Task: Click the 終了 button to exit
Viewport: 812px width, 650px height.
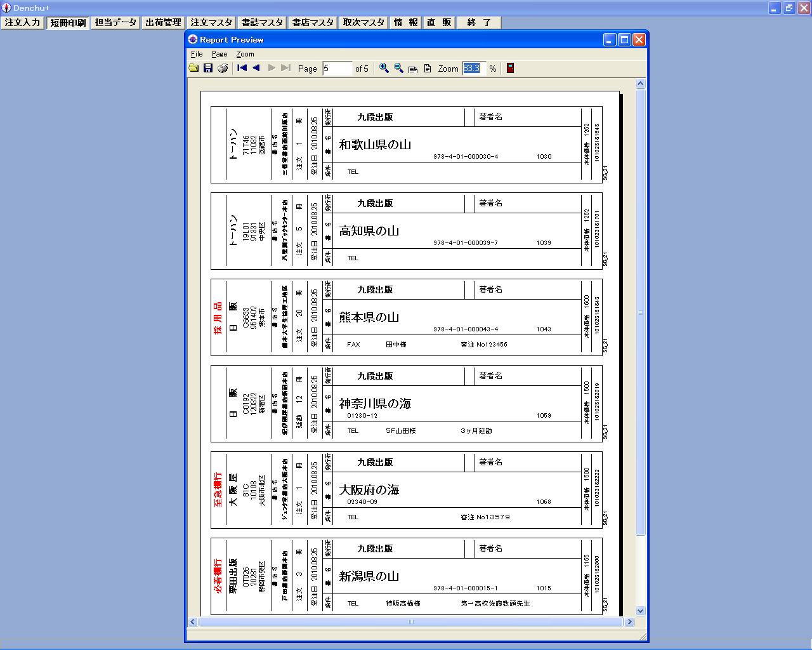Action: tap(479, 22)
